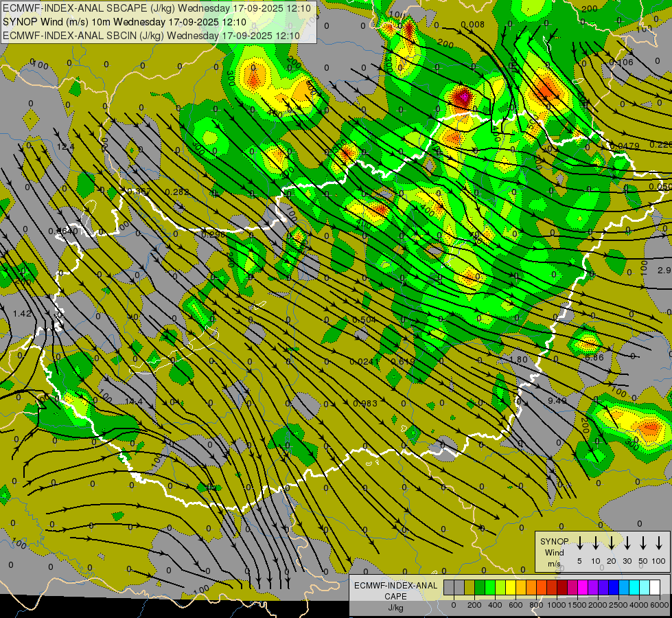
Task: Click the 0.983 value on the map
Action: pyautogui.click(x=365, y=404)
